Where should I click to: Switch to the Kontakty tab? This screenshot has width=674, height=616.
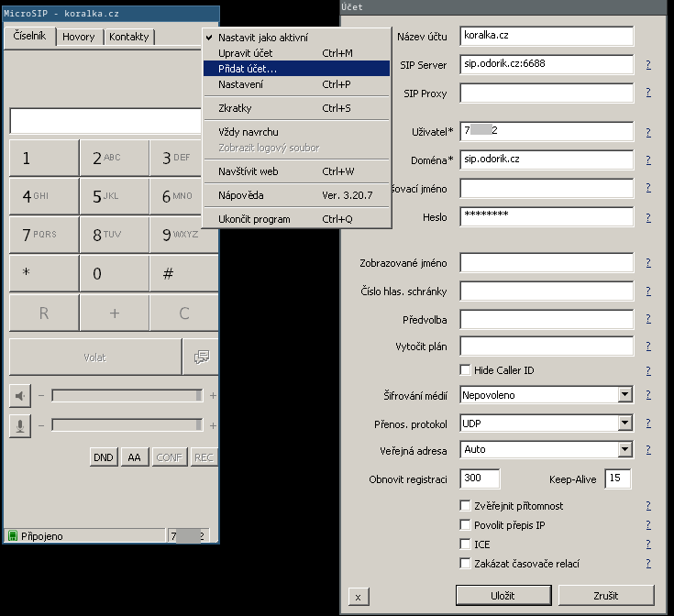(x=129, y=37)
